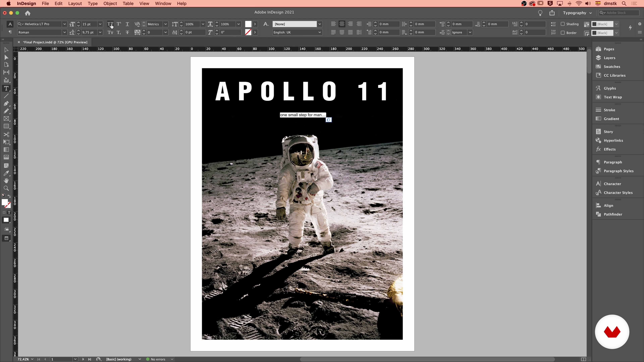
Task: Toggle Strikethrough formatting
Action: pos(127,32)
